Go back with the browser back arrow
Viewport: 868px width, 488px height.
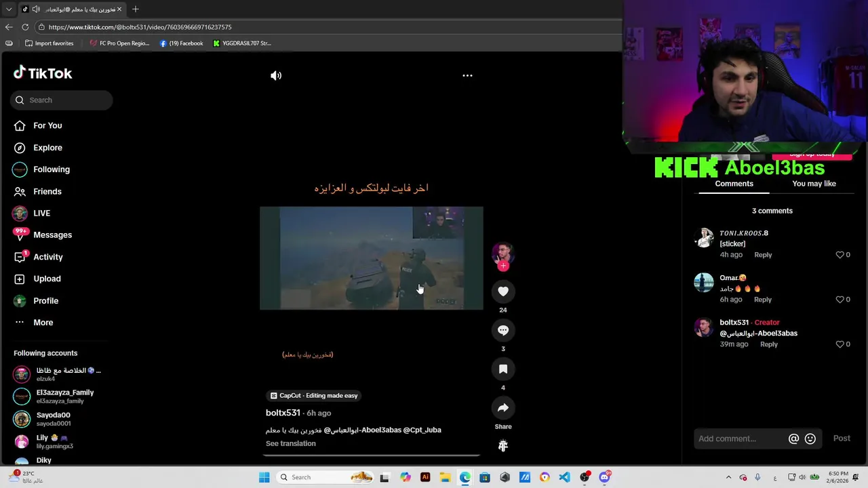9,27
